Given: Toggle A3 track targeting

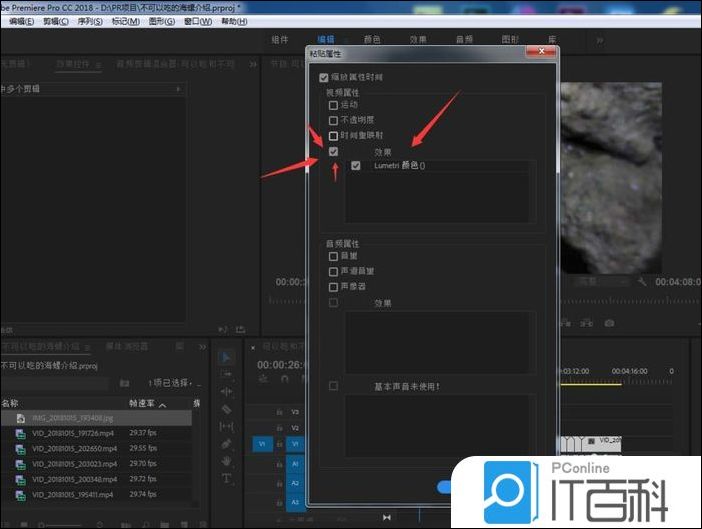Looking at the screenshot, I should (295, 502).
